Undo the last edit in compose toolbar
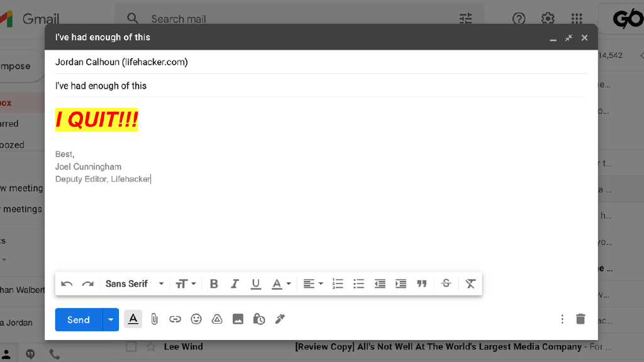 click(x=67, y=283)
